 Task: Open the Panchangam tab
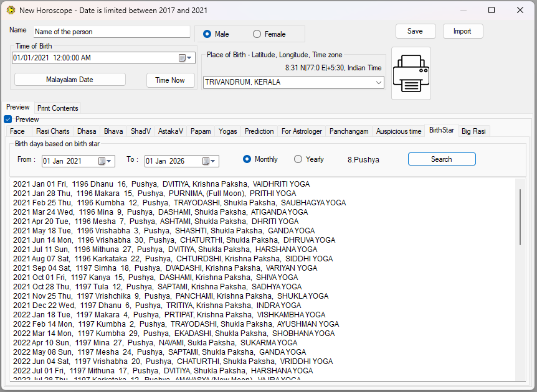349,131
